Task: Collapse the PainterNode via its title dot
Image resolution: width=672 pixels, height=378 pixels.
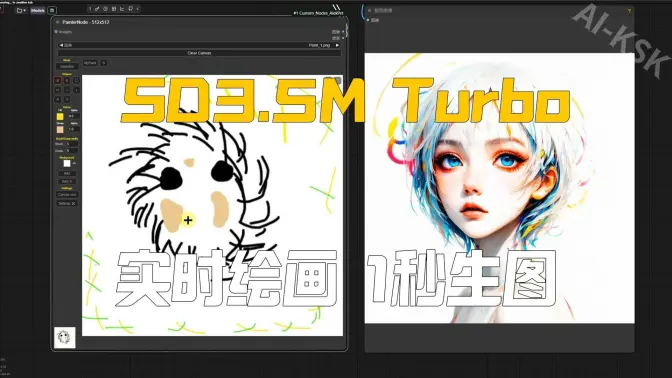Action: 57,22
